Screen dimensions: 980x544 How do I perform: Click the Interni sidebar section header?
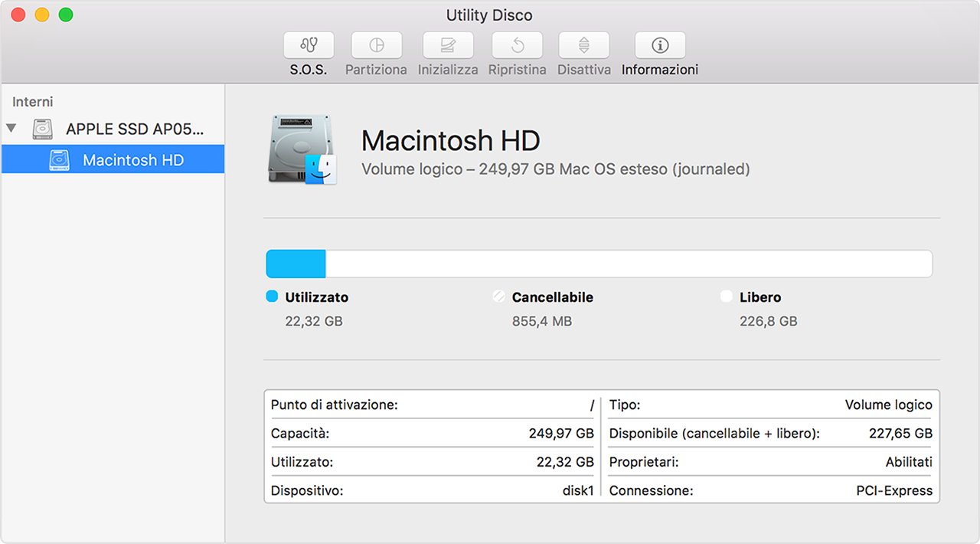point(33,102)
